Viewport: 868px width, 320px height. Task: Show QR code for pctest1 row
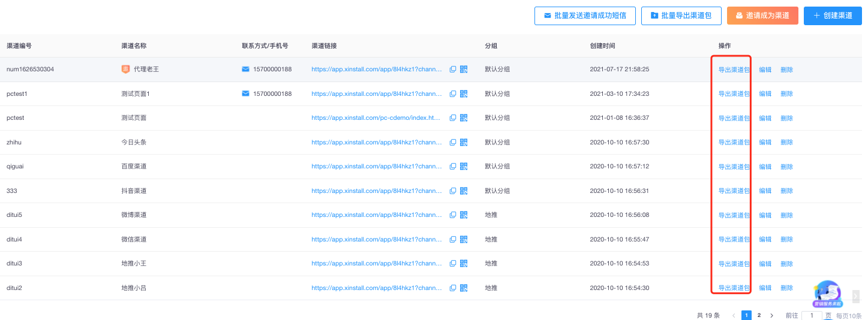464,93
